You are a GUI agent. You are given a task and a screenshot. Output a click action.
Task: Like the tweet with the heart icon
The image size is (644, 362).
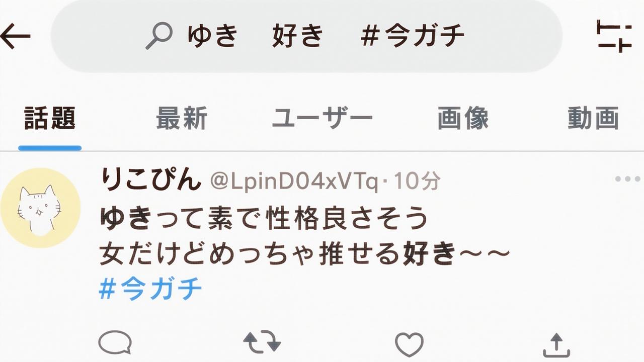point(409,344)
